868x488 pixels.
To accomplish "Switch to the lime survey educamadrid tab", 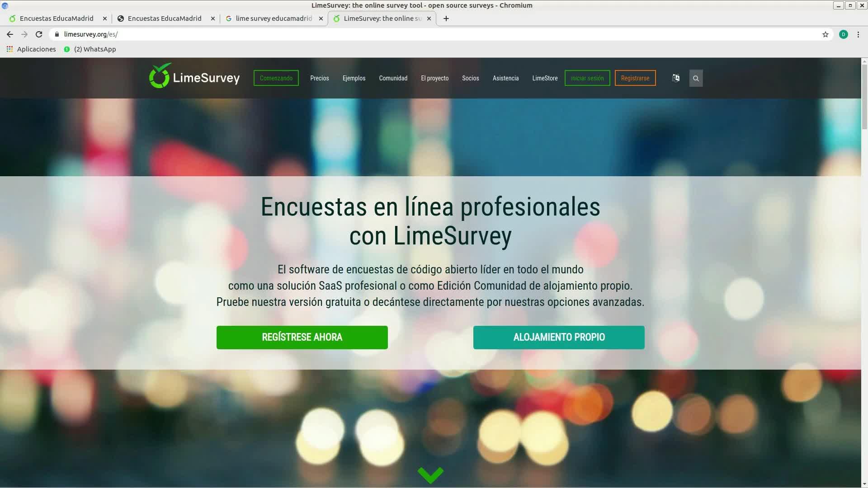I will [x=273, y=19].
